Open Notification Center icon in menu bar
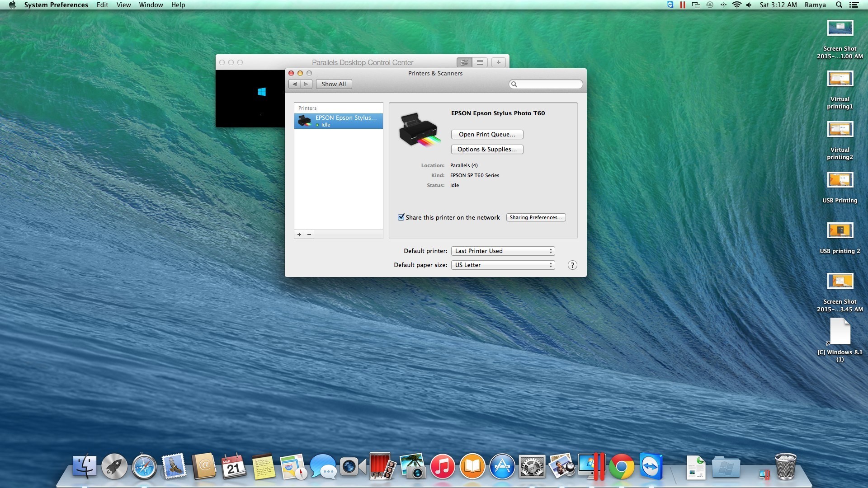This screenshot has width=868, height=488. (x=854, y=5)
